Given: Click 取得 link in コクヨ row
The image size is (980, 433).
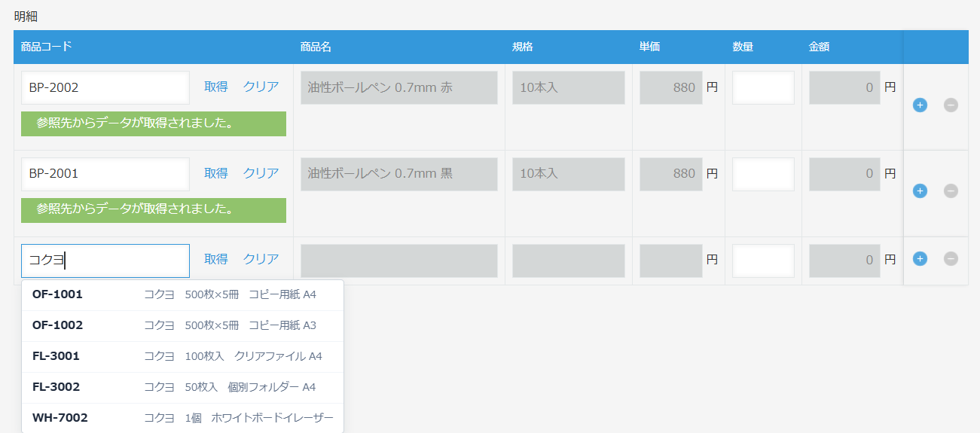Looking at the screenshot, I should (216, 259).
